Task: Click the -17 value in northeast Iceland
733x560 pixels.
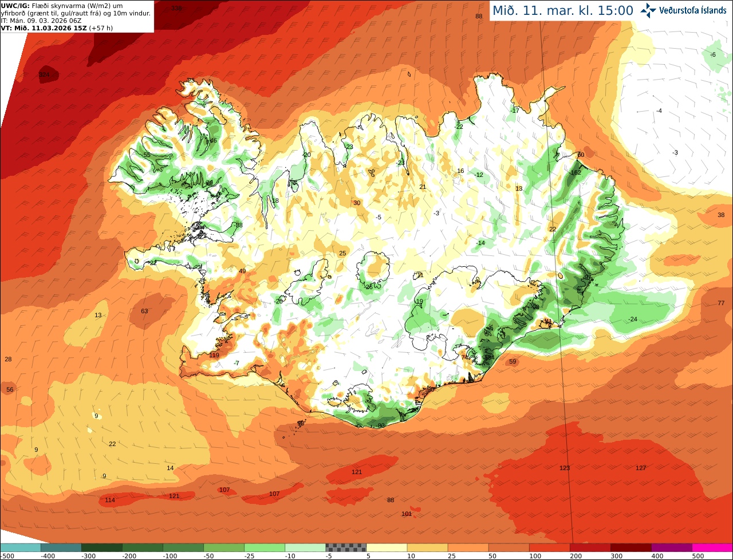Action: 515,111
